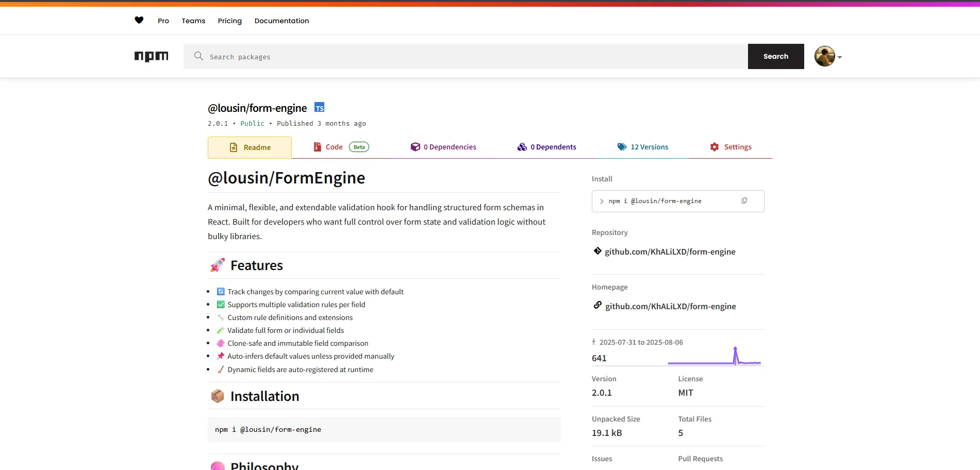
Task: Click the avatar dropdown caret arrow
Action: coord(840,57)
